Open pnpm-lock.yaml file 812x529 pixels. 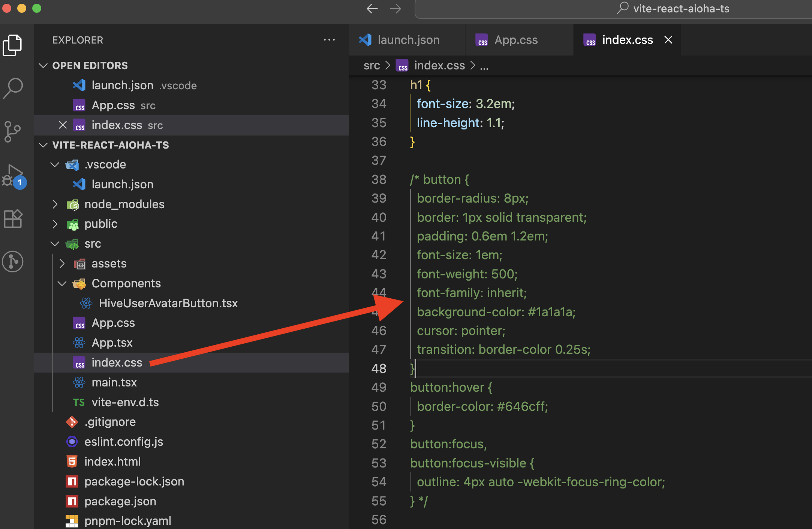[x=192, y=521]
